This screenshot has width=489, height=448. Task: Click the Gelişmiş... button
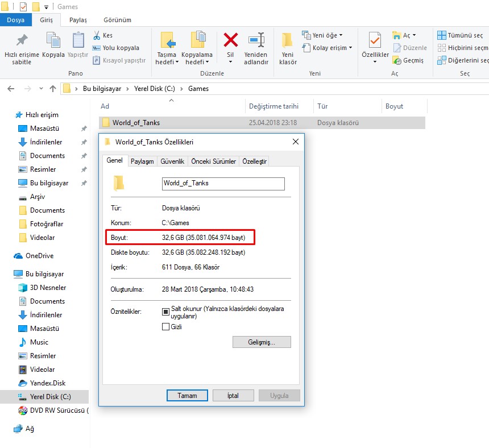click(x=262, y=342)
